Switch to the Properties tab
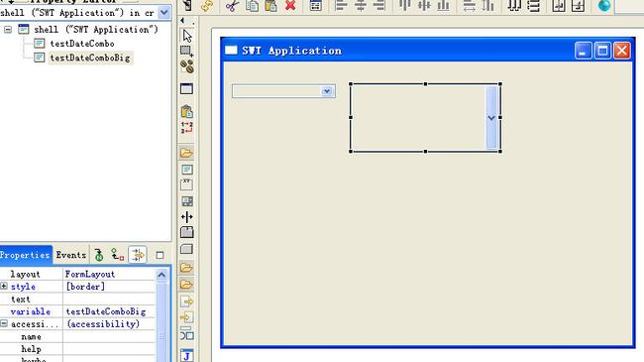The width and height of the screenshot is (644, 362). point(26,255)
